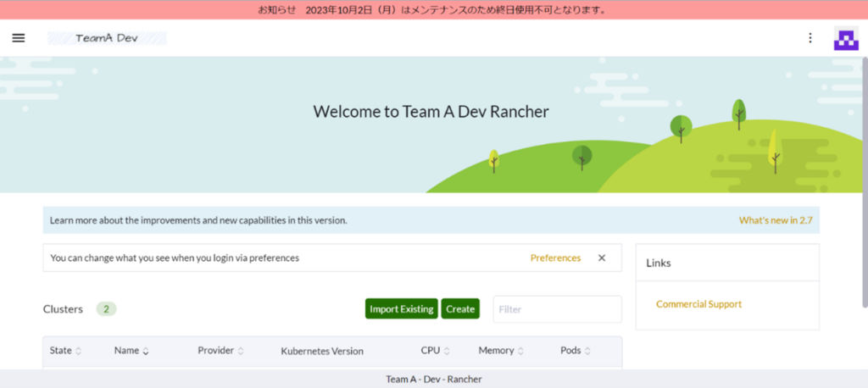Click the TeamA Dev logo

point(107,38)
